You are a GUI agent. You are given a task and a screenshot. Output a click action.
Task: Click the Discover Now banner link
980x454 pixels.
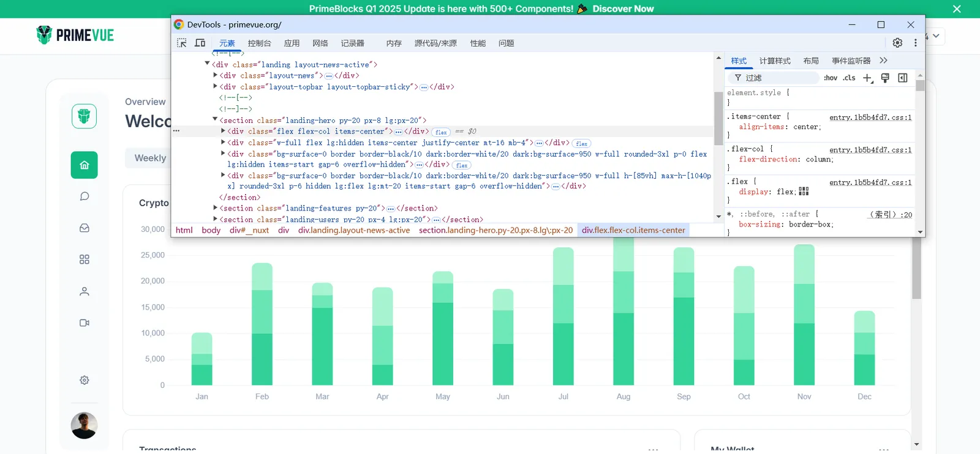coord(623,9)
